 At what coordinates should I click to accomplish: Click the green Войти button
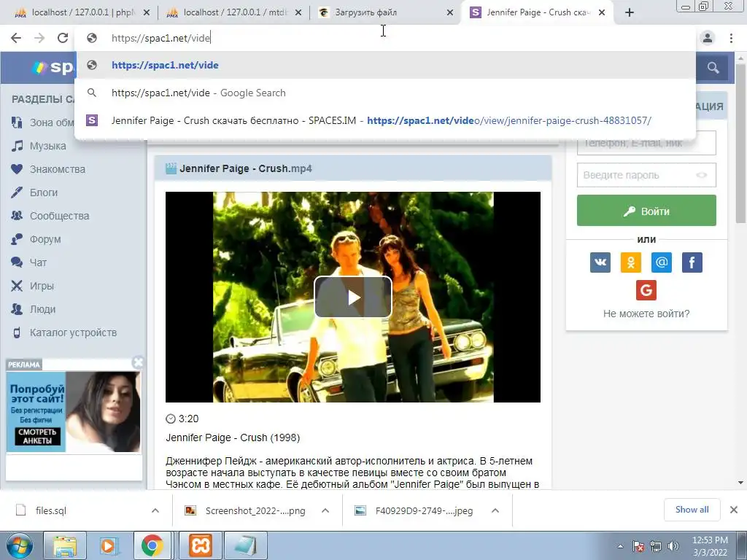(646, 211)
